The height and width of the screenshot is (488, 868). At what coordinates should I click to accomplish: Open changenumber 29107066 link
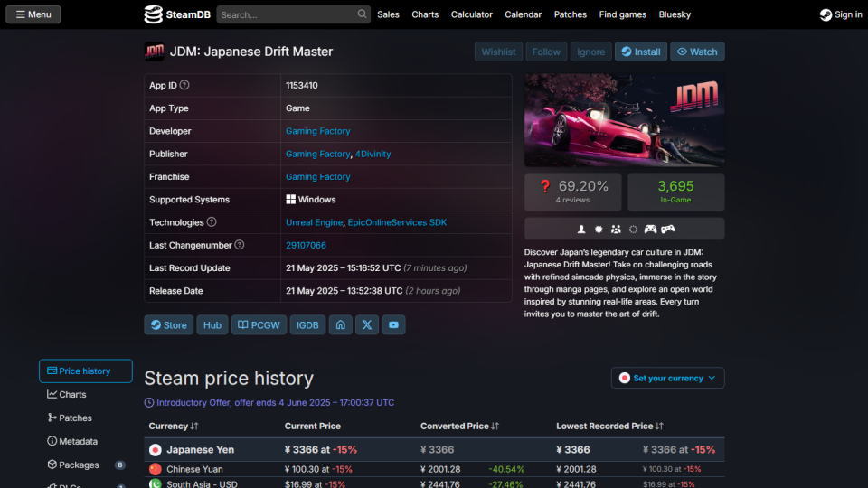(x=306, y=245)
